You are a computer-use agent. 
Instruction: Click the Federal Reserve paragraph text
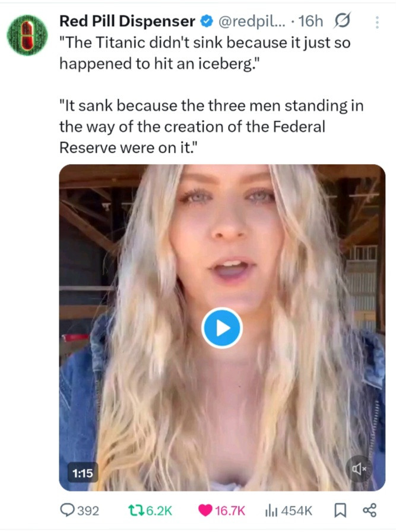click(x=210, y=127)
